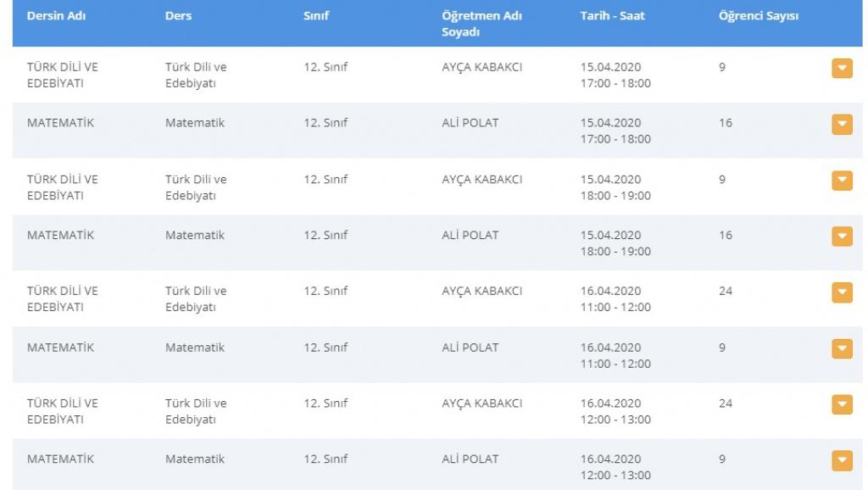Open dropdown for Matematik 16.04.2020 11:00 row
This screenshot has height=490, width=868.
[842, 348]
